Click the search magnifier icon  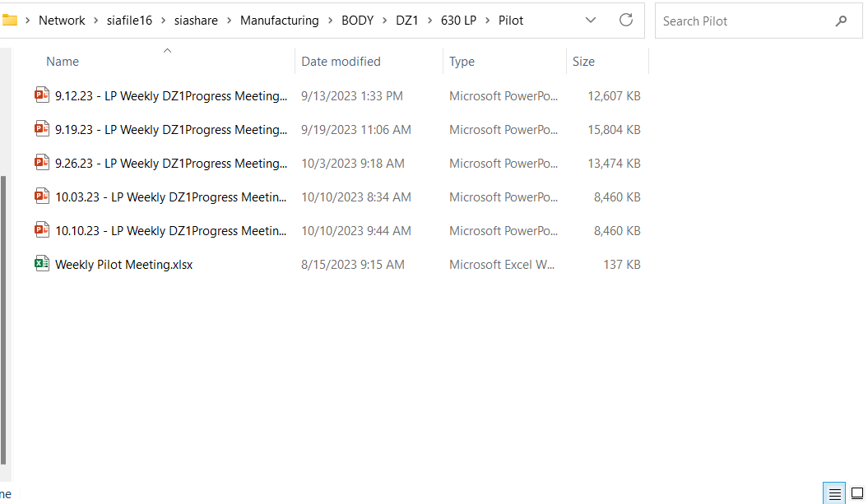pyautogui.click(x=841, y=21)
